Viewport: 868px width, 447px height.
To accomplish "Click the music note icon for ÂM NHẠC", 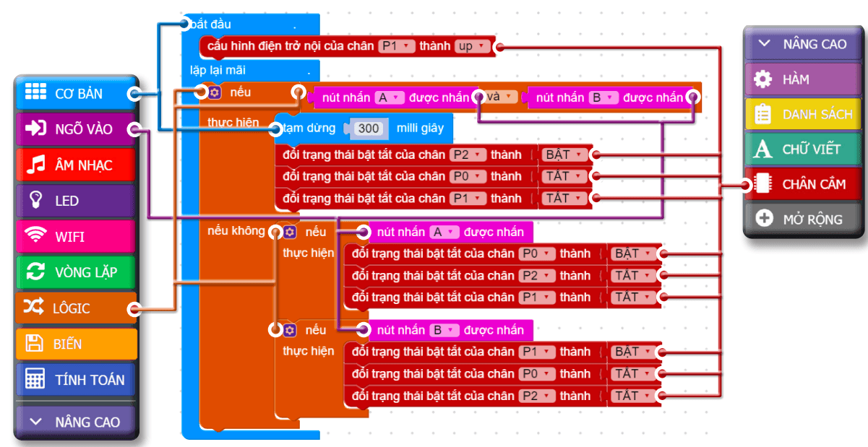I will click(35, 165).
